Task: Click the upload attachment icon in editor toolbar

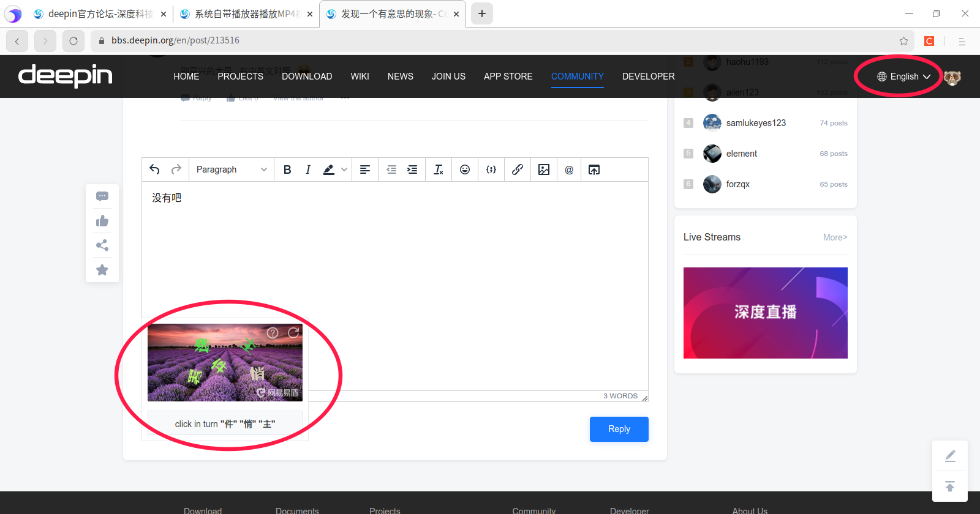Action: click(594, 169)
